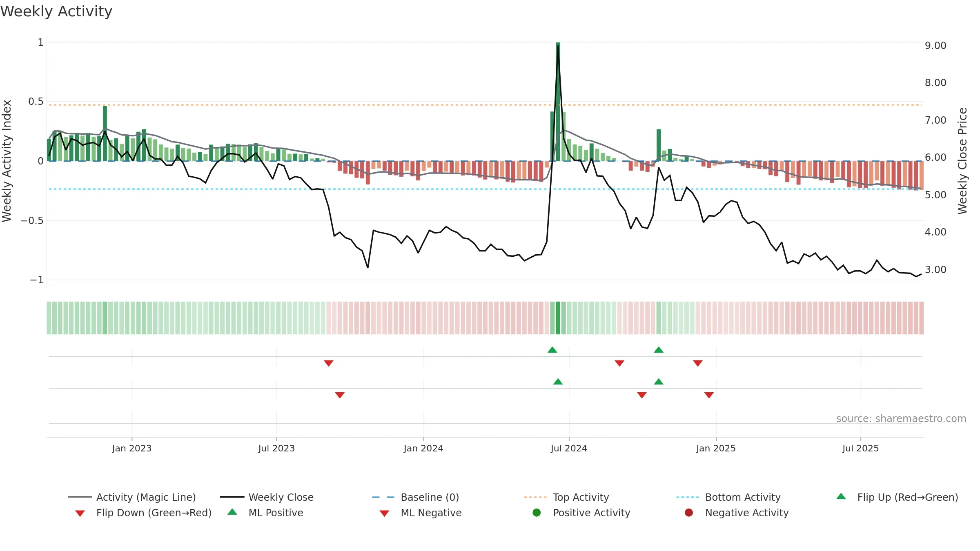
Task: Toggle Top Activity legend entry
Action: coord(567,497)
